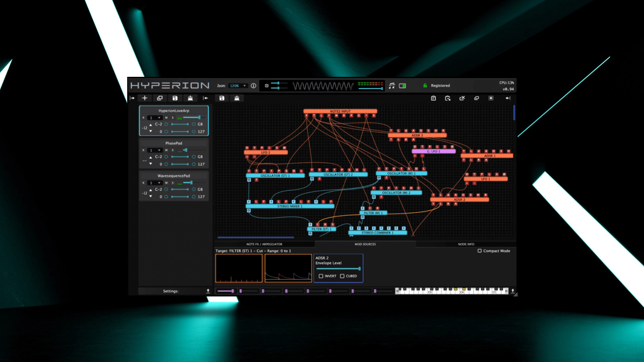Open the info icon next to Zoom

pyautogui.click(x=254, y=86)
